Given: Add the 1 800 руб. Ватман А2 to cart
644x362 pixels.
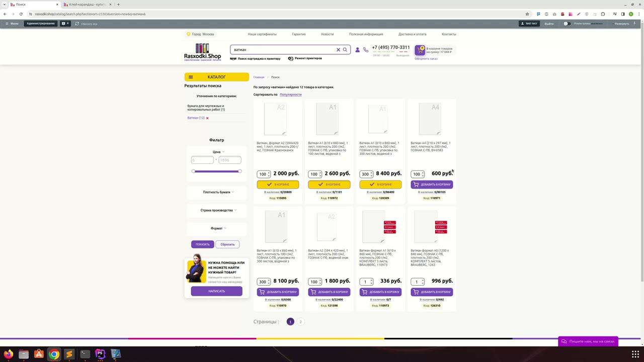Looking at the screenshot, I should (329, 292).
